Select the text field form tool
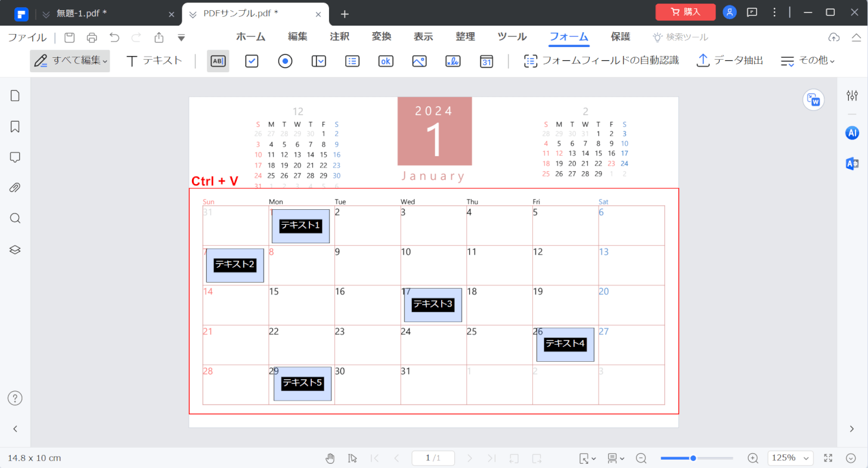This screenshot has width=868, height=468. [218, 61]
